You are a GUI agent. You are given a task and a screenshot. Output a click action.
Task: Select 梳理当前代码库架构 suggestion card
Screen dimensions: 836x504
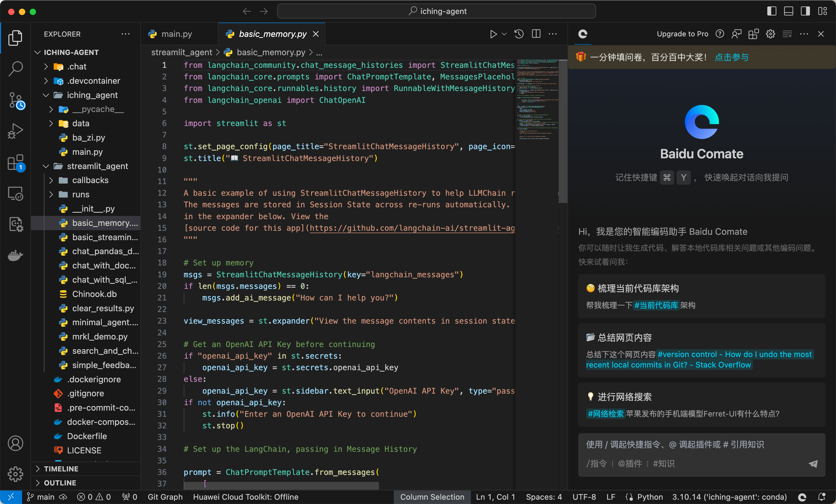click(x=701, y=296)
